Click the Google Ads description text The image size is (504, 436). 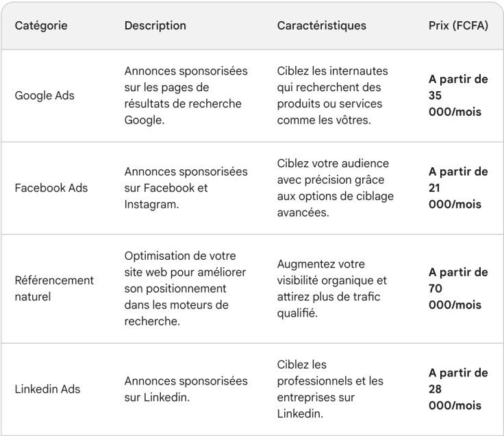point(186,95)
